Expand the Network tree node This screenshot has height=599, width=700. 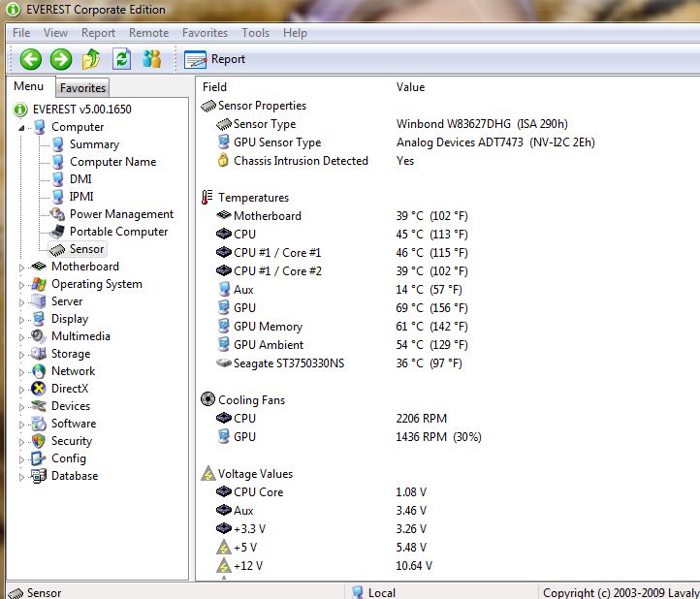pyautogui.click(x=21, y=372)
